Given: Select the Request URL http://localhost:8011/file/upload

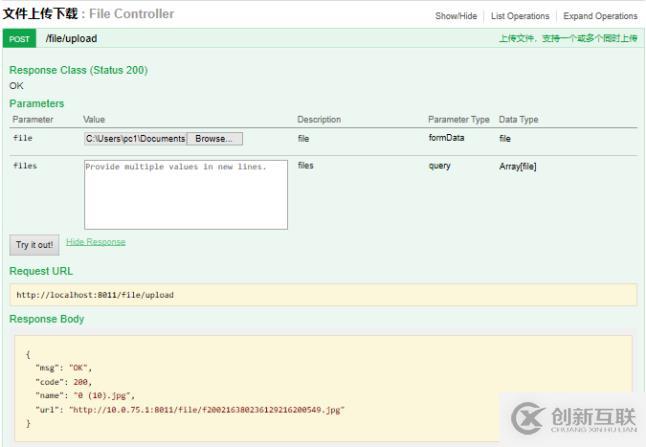Looking at the screenshot, I should click(95, 295).
